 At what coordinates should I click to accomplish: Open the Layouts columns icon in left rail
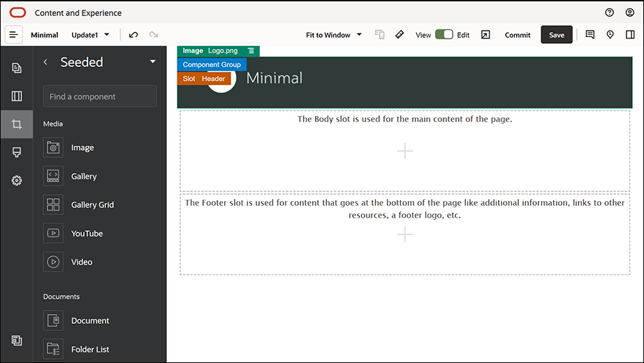[x=17, y=96]
